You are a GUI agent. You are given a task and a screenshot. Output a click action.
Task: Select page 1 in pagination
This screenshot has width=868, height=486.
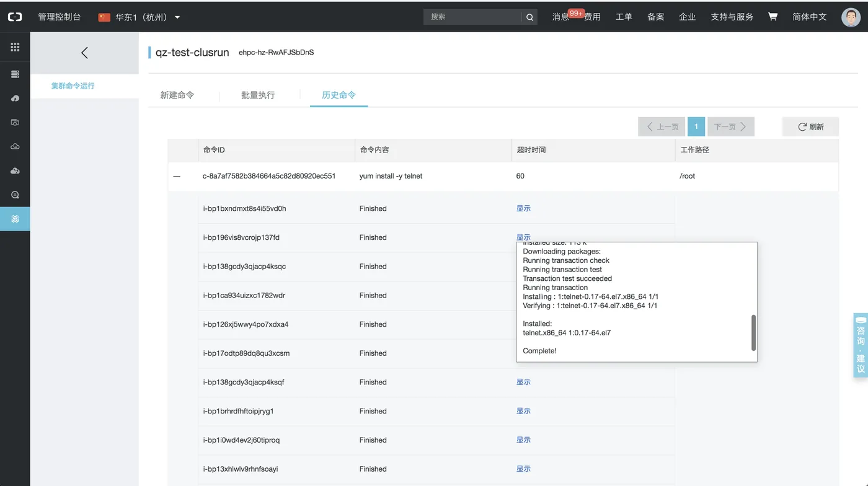click(696, 126)
